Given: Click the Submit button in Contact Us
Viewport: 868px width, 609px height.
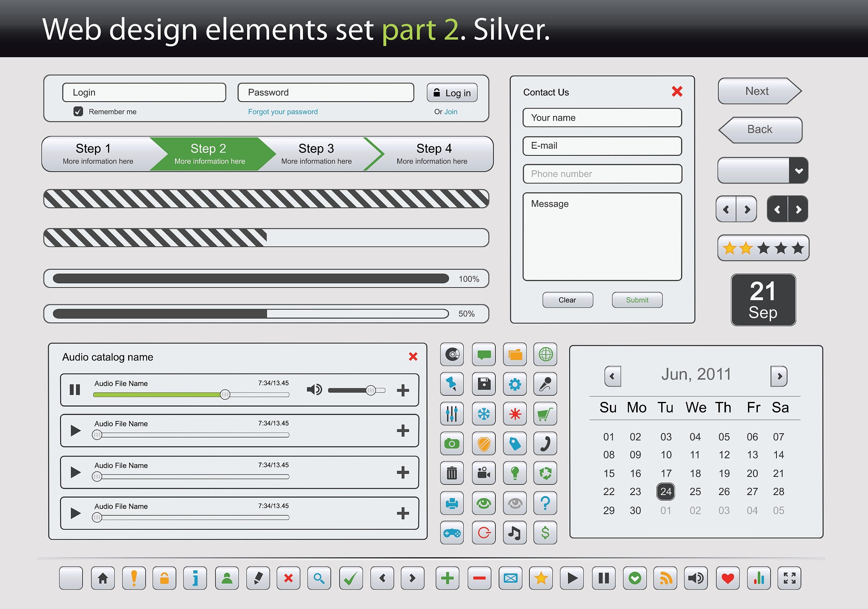Looking at the screenshot, I should tap(637, 300).
